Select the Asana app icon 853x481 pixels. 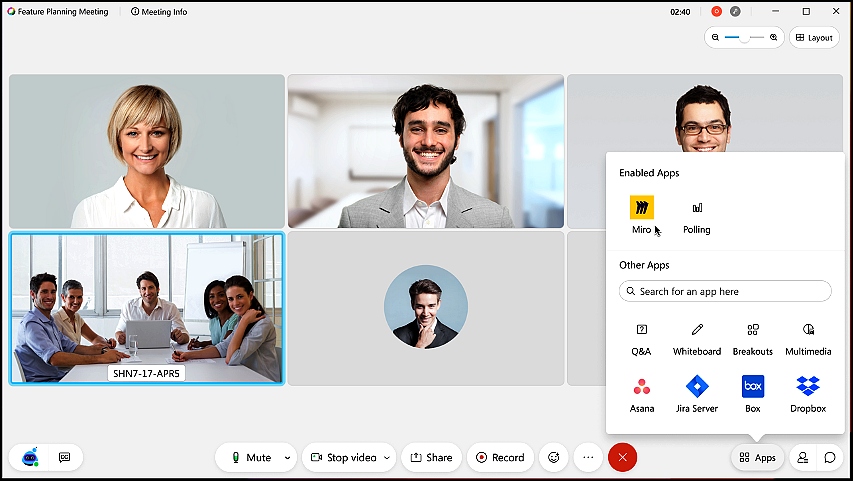(642, 386)
